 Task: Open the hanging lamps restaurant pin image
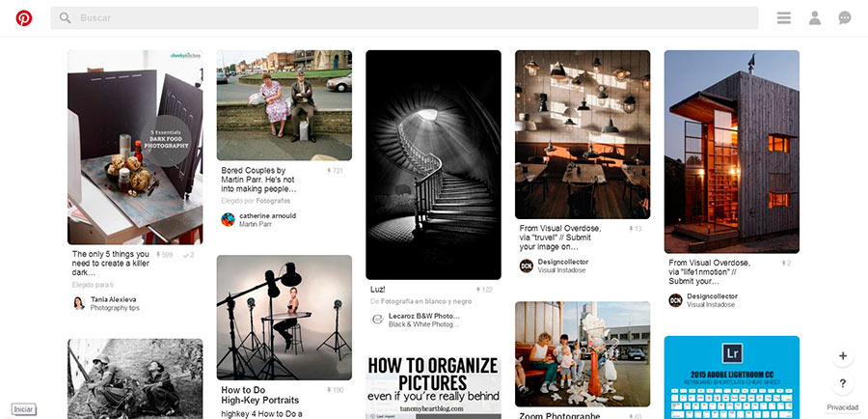(583, 135)
